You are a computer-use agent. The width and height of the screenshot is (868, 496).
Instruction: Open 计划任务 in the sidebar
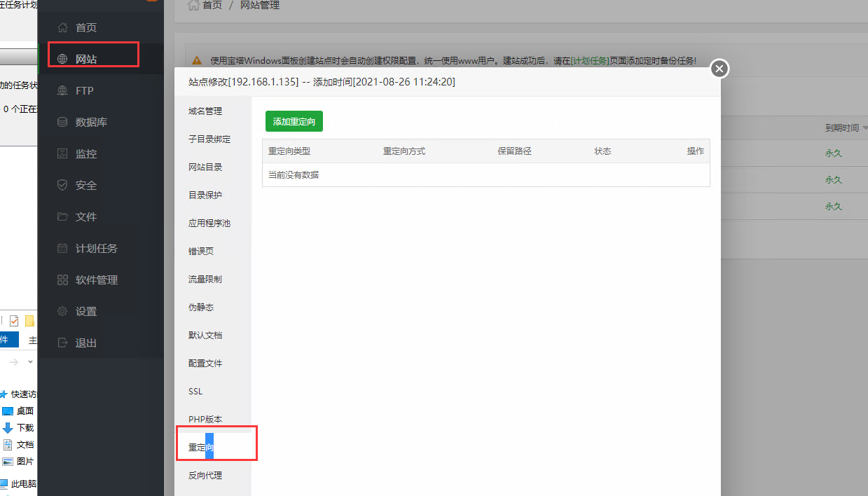(x=96, y=249)
